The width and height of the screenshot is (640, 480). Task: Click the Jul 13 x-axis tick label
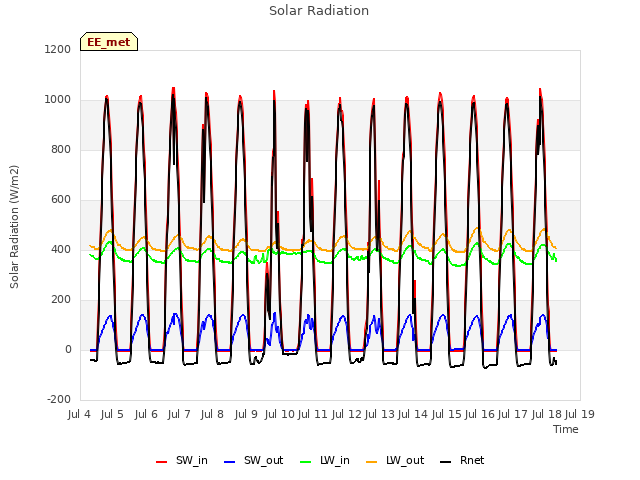coord(380,414)
